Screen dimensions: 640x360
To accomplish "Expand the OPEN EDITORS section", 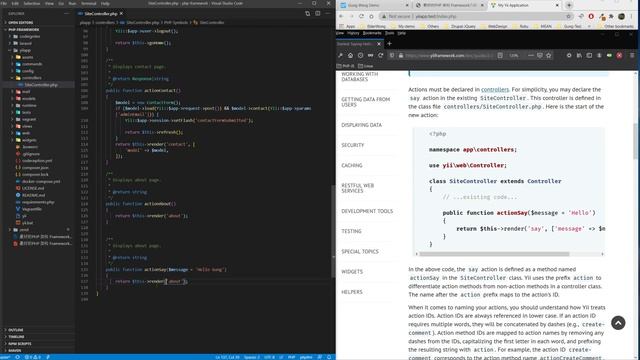I will point(20,22).
